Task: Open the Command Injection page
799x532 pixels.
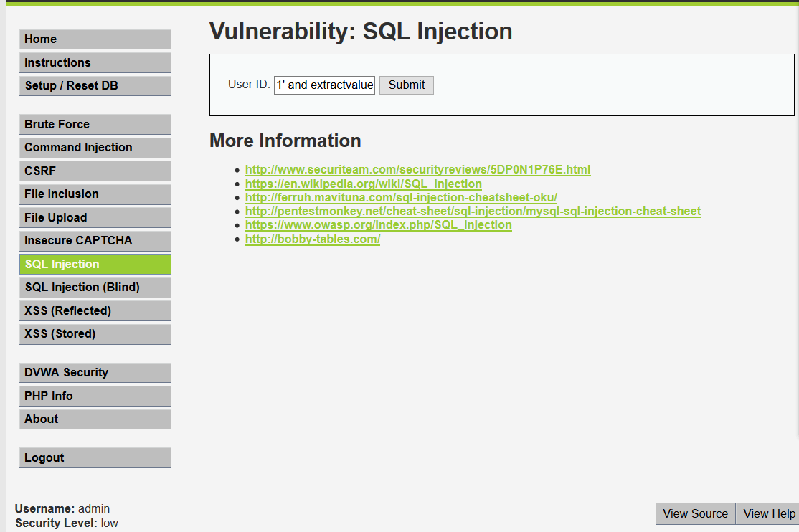Action: click(x=95, y=147)
